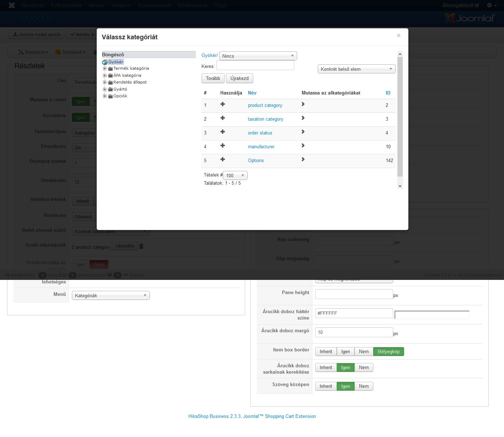Image resolution: width=504 pixels, height=437 pixels.
Task: Open the Nincs dropdown next to Gyökér/
Action: [x=258, y=56]
